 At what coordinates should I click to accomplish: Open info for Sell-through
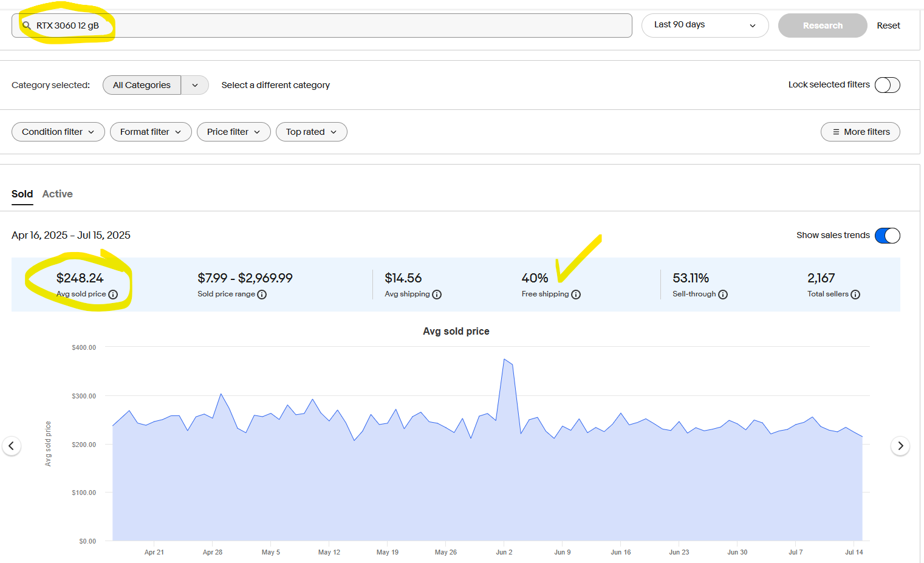point(723,295)
